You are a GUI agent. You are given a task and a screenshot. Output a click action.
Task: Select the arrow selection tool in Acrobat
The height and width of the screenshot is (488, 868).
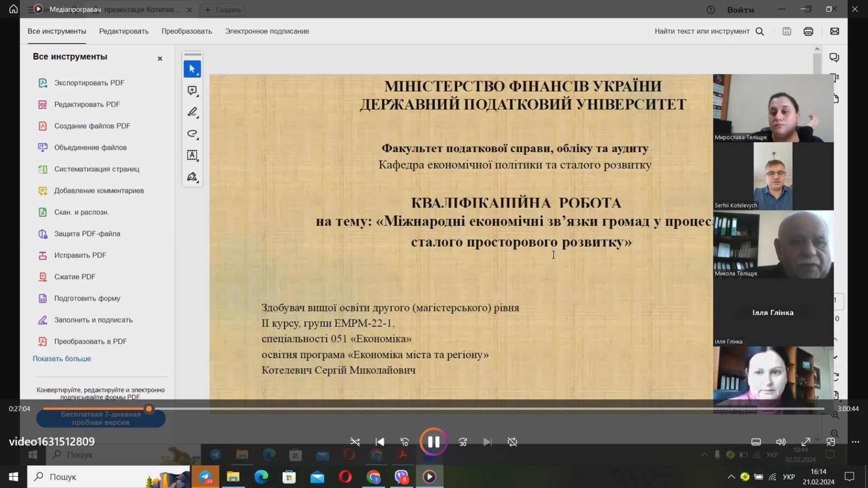(192, 69)
